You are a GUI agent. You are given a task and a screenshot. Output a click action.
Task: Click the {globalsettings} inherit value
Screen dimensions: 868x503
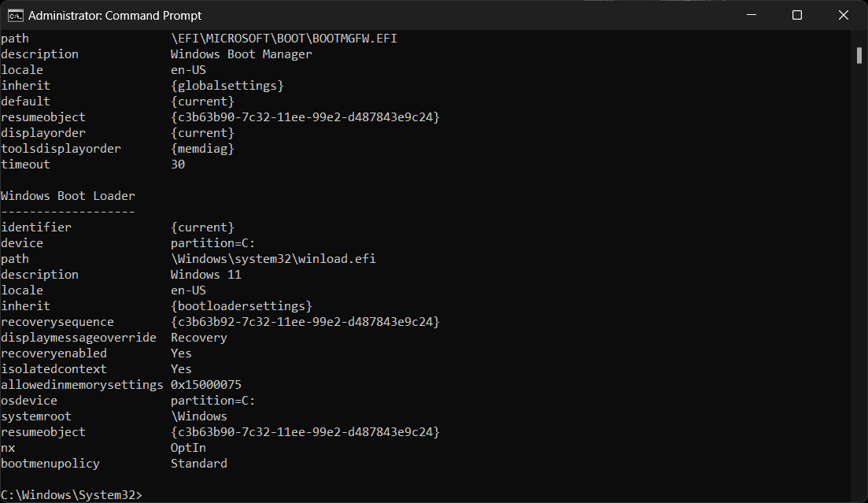point(227,86)
